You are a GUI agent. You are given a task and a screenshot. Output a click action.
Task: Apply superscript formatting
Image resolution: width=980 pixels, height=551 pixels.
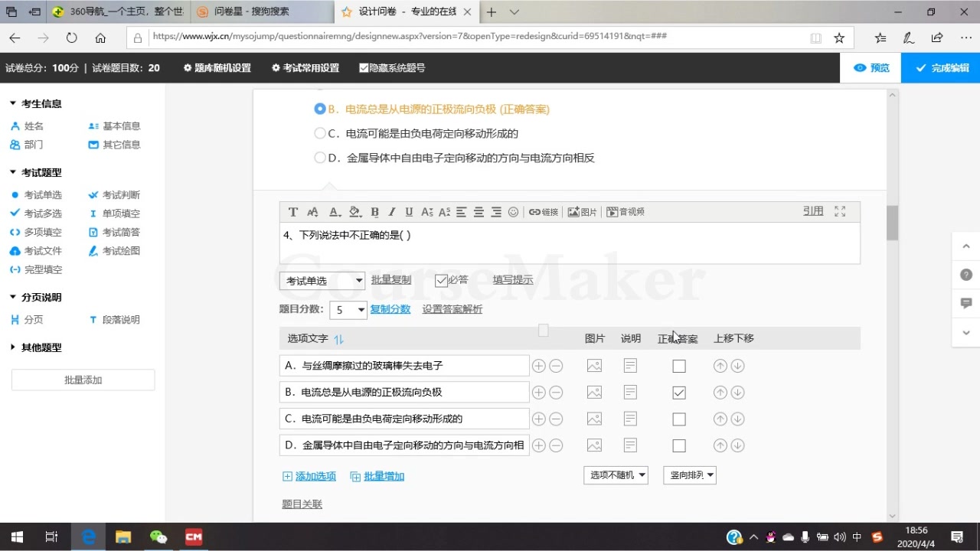(x=444, y=212)
